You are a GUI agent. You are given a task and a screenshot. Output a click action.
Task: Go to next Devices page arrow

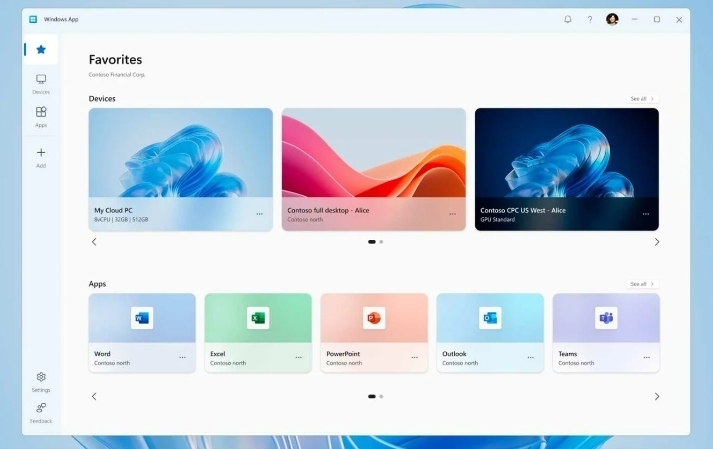click(657, 242)
